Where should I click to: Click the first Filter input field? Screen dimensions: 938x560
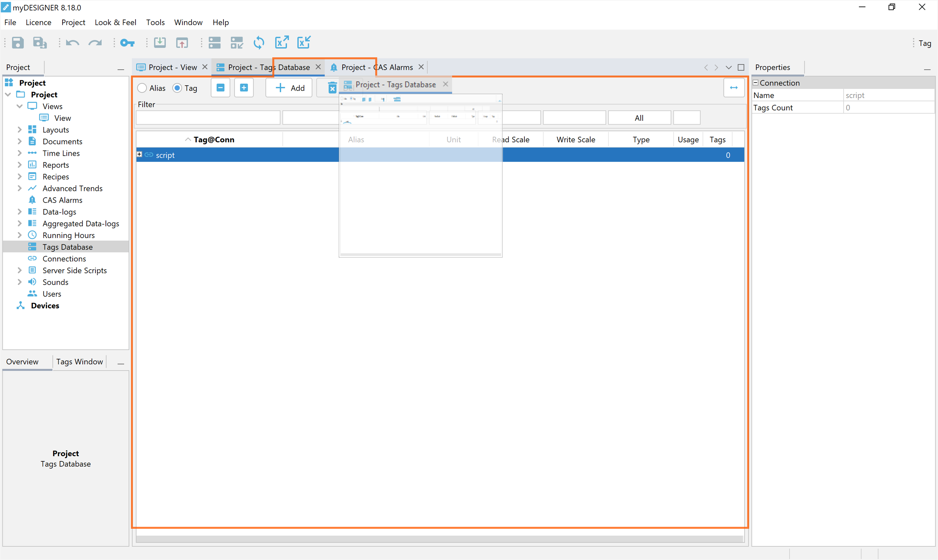point(208,118)
